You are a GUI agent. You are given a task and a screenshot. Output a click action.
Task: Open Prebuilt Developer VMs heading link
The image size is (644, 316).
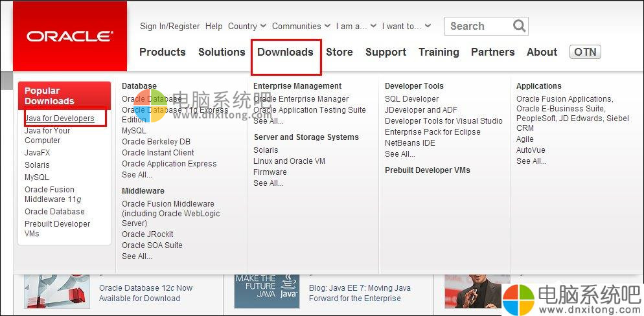[x=427, y=170]
